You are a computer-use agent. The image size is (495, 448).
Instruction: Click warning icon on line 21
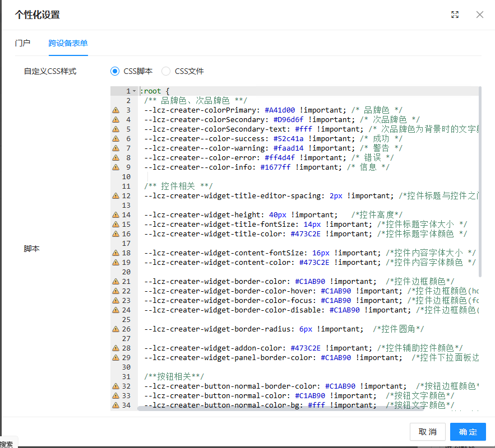coord(116,282)
